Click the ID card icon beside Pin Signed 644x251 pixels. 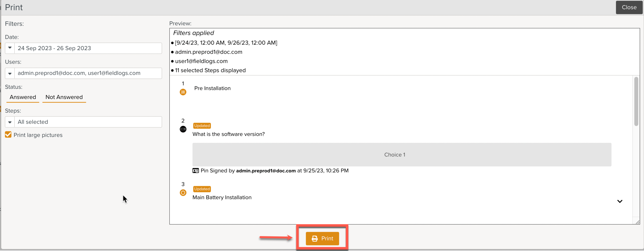[x=196, y=171]
